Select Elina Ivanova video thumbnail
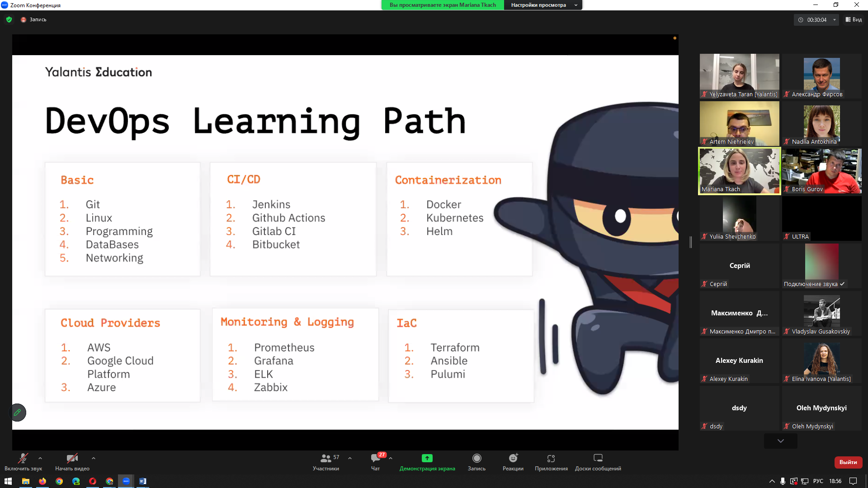Screen dimensions: 868x488 822,361
